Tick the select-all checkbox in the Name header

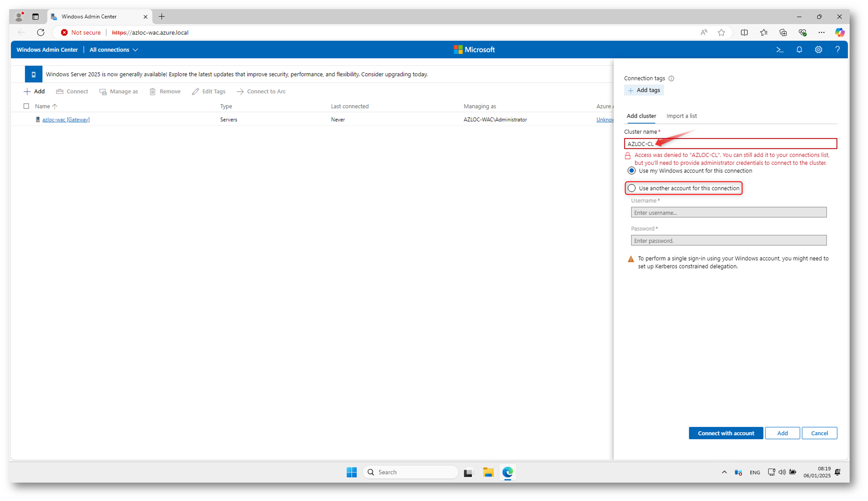click(x=26, y=106)
